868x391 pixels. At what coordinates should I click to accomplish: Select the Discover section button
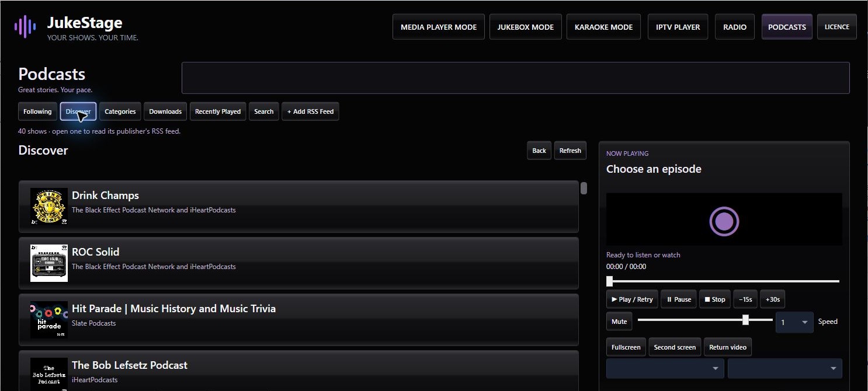(x=78, y=111)
